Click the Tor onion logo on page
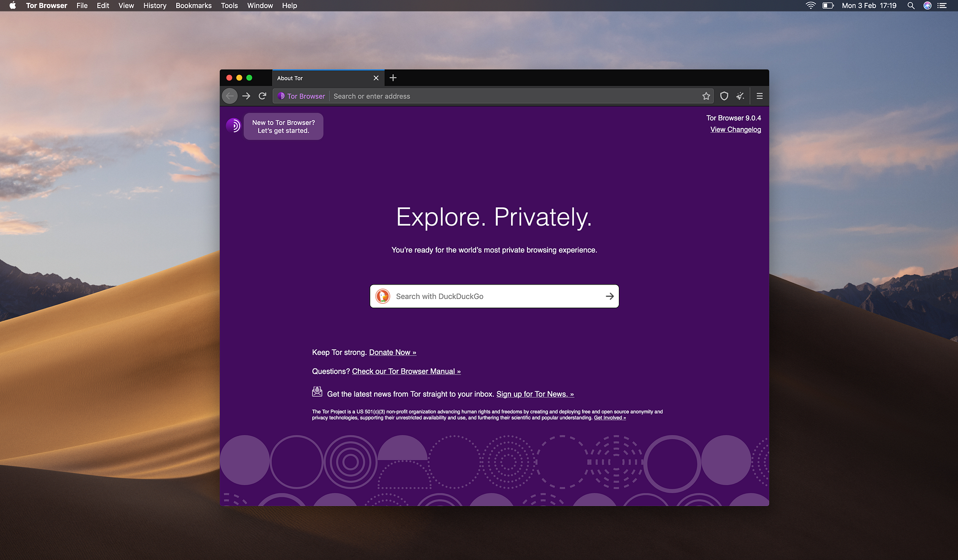 (x=233, y=126)
